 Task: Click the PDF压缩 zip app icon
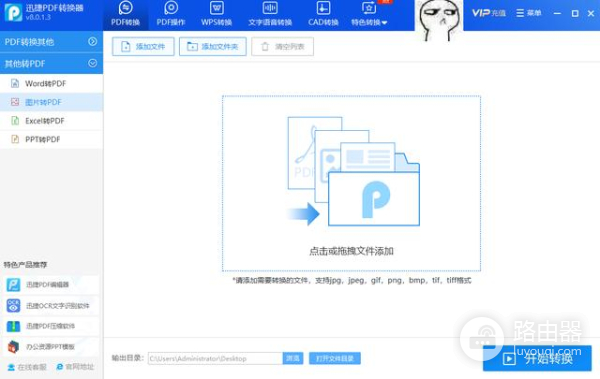click(x=13, y=326)
